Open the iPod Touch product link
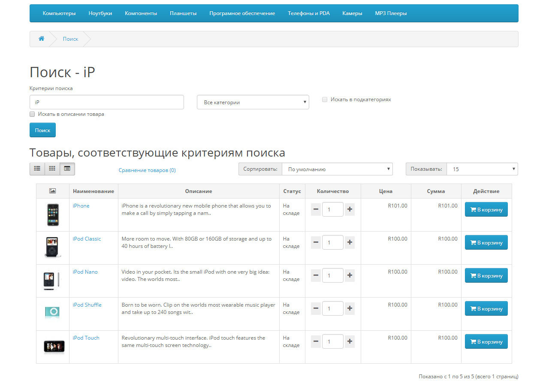The image size is (540, 392). (86, 338)
